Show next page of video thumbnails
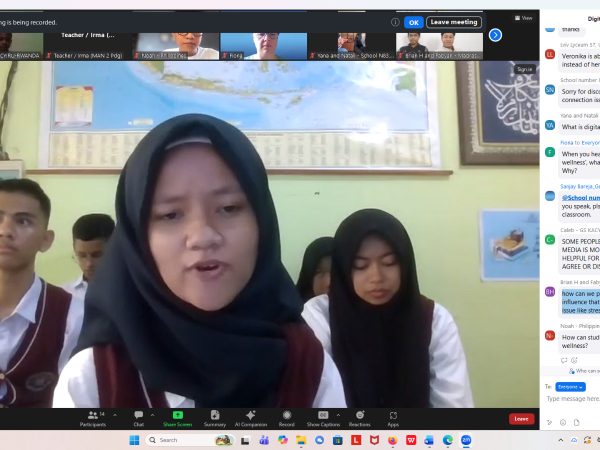 (495, 35)
